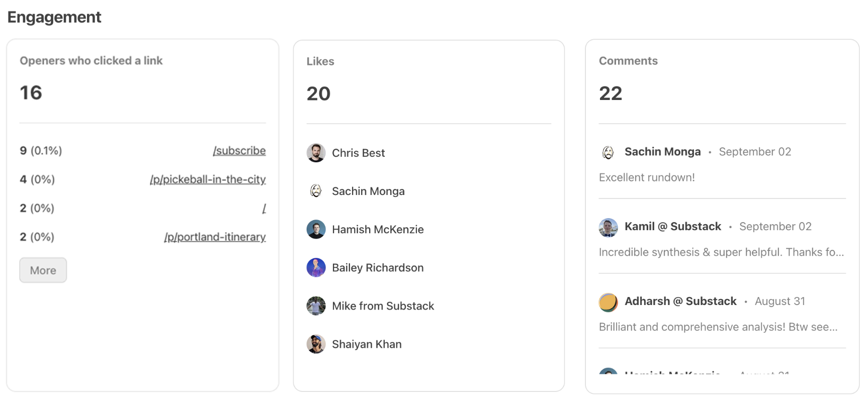
Task: Open the /p/portland-itinerary link
Action: coord(215,237)
